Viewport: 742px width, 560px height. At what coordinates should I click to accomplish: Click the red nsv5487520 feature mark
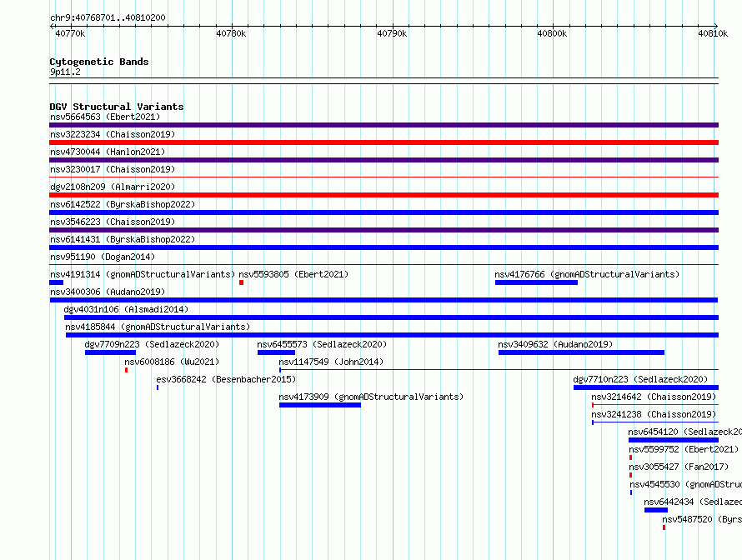click(x=664, y=527)
